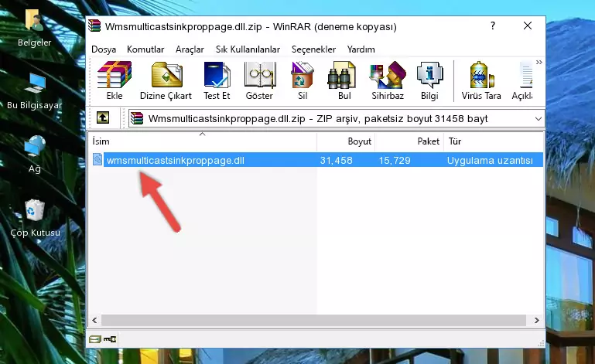Click the 15,729 packed size value
This screenshot has width=595, height=364.
(395, 161)
